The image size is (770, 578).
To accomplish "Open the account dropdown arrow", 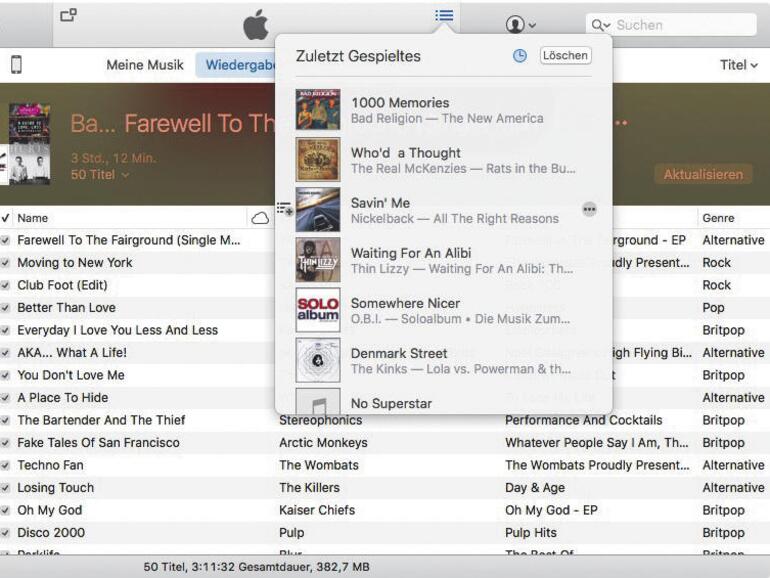I will [532, 25].
